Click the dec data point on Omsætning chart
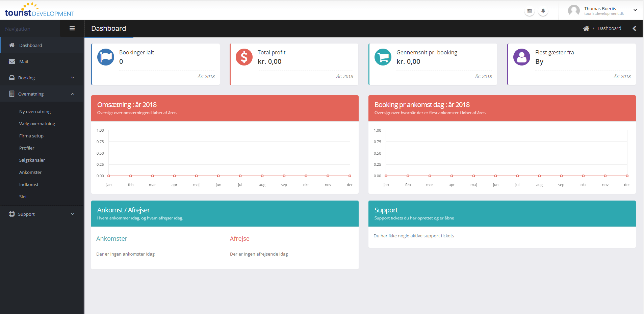The image size is (644, 314). (x=350, y=176)
